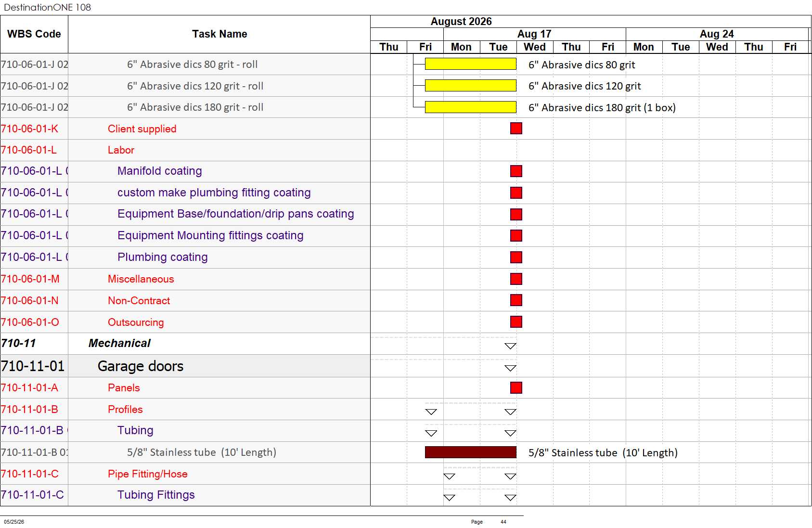
Task: Click red milestone for Manifold coating
Action: pos(516,171)
